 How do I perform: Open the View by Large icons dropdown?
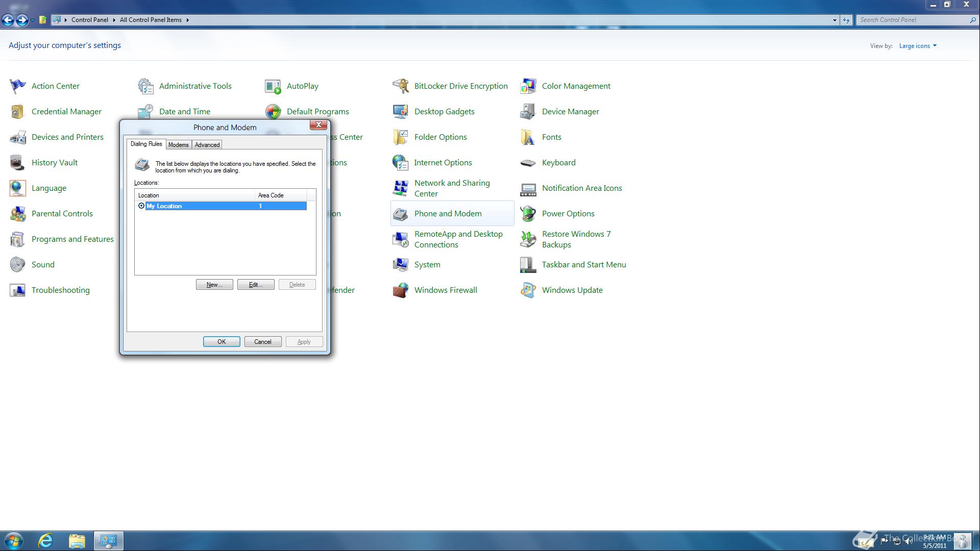[x=918, y=46]
